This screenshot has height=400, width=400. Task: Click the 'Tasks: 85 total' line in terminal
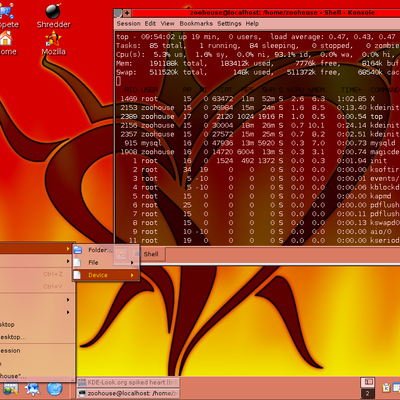pyautogui.click(x=258, y=46)
